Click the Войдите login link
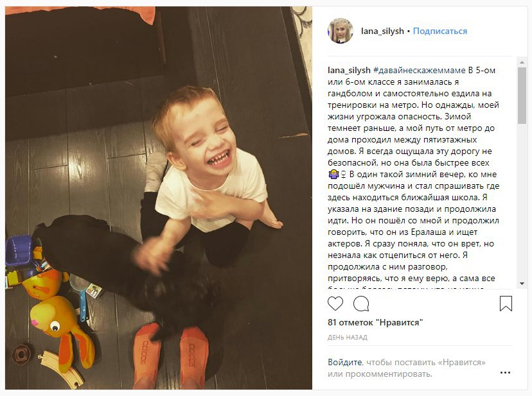This screenshot has width=532, height=396. pyautogui.click(x=345, y=362)
